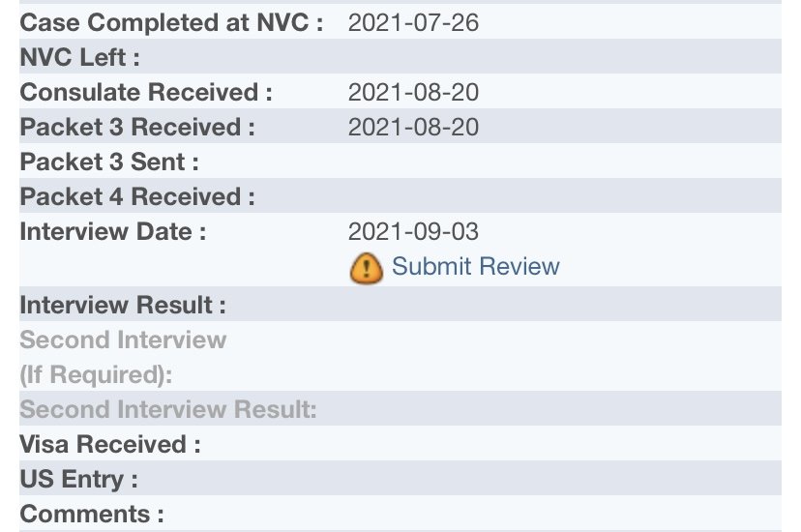Click the Consulate Received label
801x532 pixels.
click(146, 93)
